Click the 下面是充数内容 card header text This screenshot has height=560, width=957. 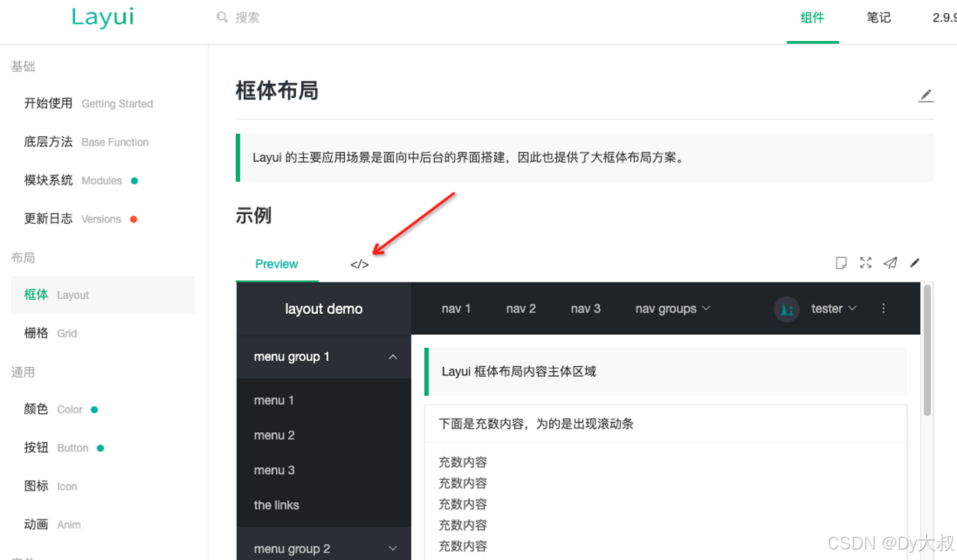coord(536,424)
